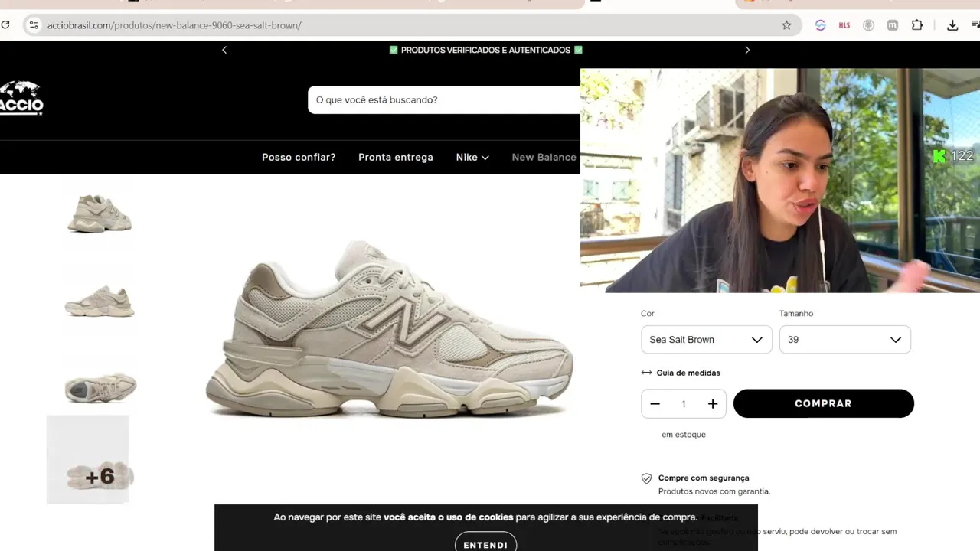Select the second shoe thumbnail
The height and width of the screenshot is (551, 980).
[x=100, y=300]
